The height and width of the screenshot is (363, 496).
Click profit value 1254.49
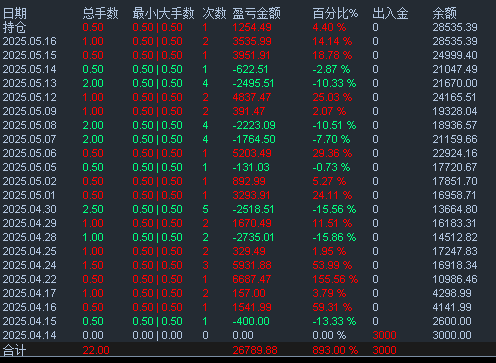click(252, 27)
